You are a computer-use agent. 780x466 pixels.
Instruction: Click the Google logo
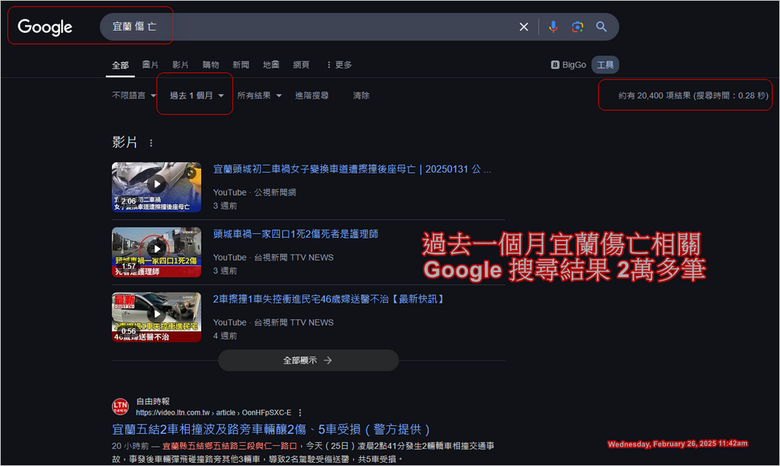tap(45, 27)
